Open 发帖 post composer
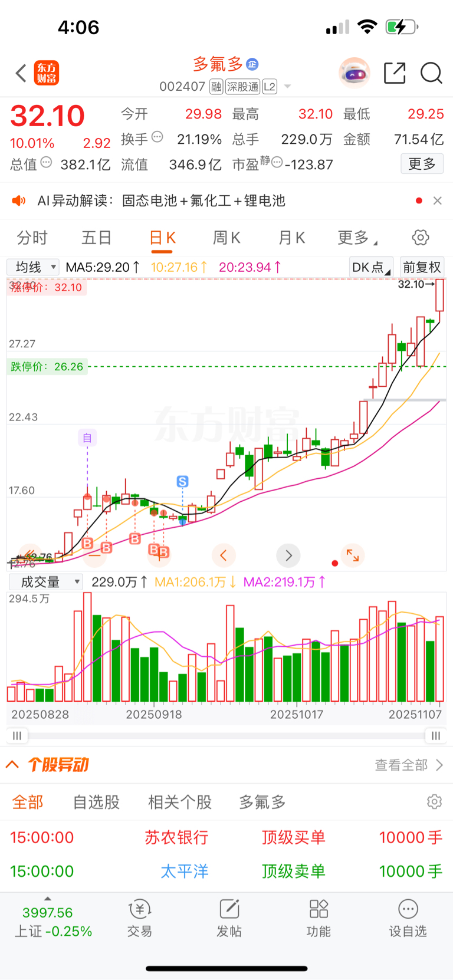The height and width of the screenshot is (980, 453). coord(229,919)
